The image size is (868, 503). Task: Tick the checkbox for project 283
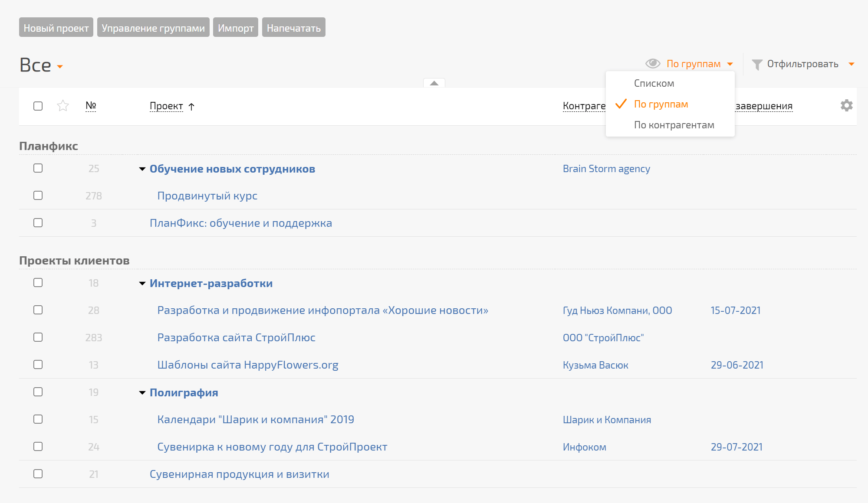pos(38,337)
